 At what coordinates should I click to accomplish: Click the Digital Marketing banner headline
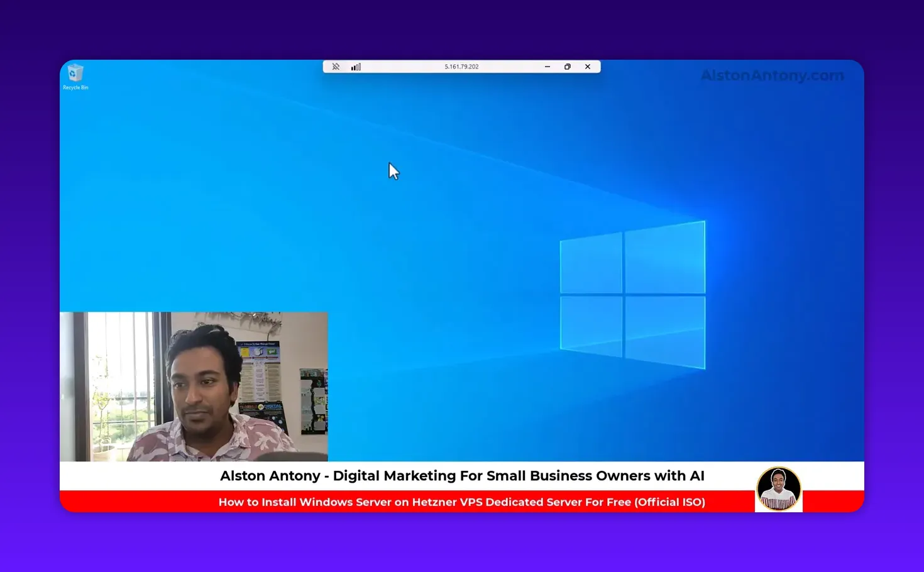[x=462, y=476]
